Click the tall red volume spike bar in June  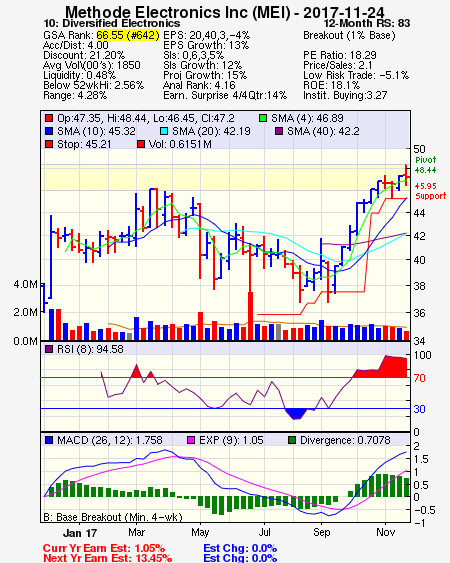tap(250, 316)
